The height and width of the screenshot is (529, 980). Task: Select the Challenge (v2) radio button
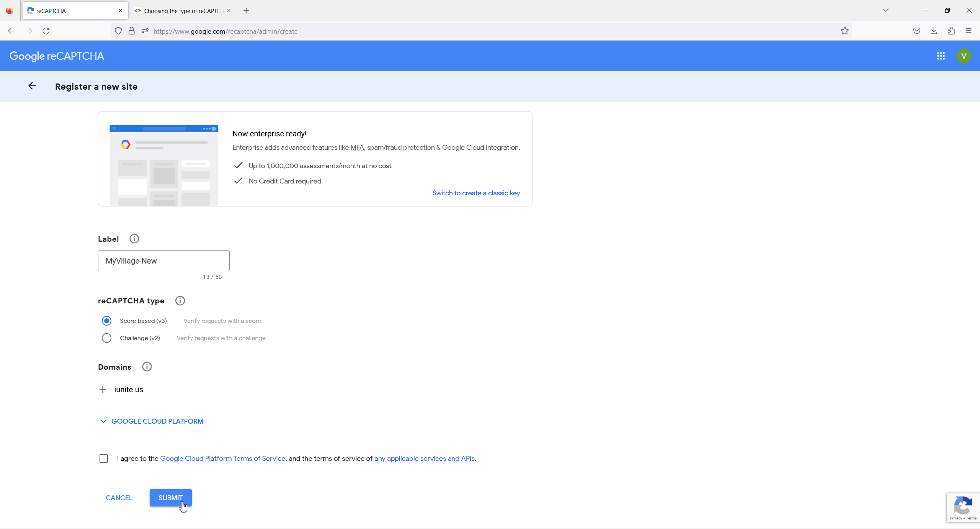(106, 338)
